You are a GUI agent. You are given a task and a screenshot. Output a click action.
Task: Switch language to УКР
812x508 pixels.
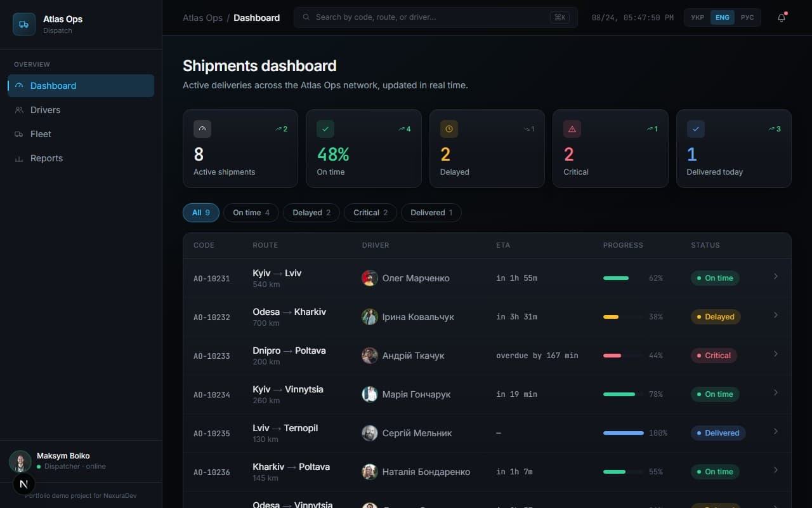(697, 17)
